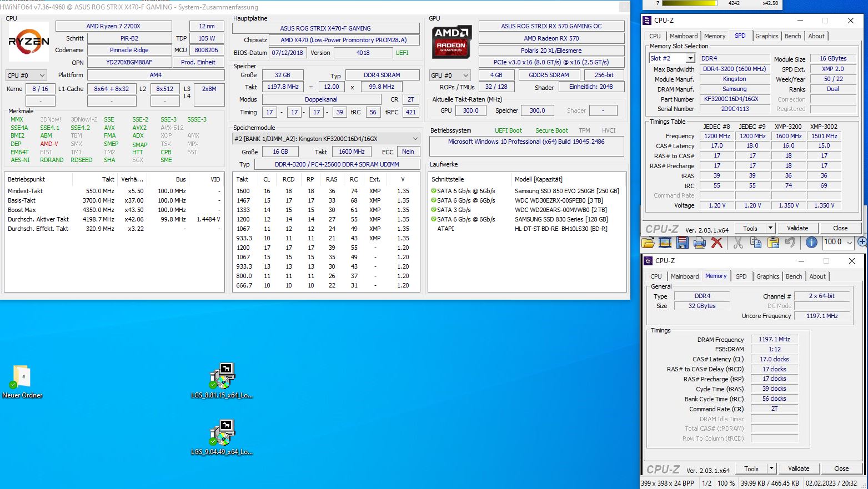Viewport: 868px width, 489px height.
Task: Click Tools button in CPU-Z Memory window
Action: (x=751, y=468)
